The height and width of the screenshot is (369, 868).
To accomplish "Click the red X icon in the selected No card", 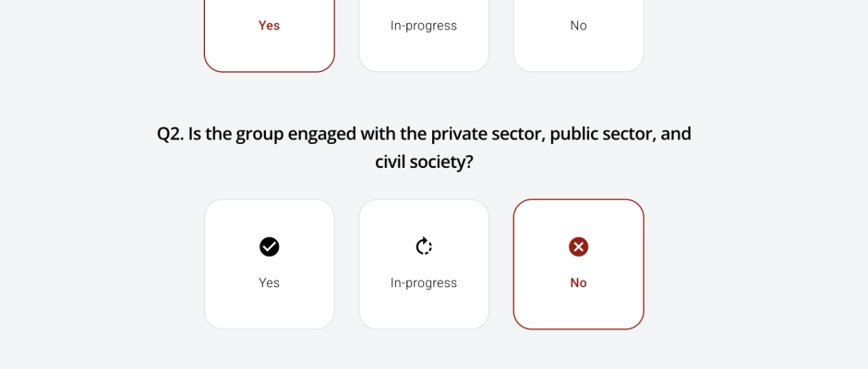I will (578, 246).
